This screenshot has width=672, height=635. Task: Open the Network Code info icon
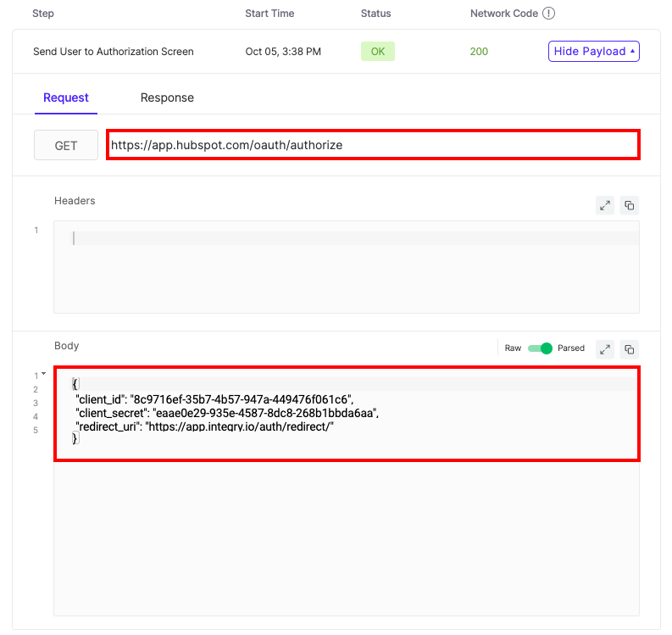548,14
